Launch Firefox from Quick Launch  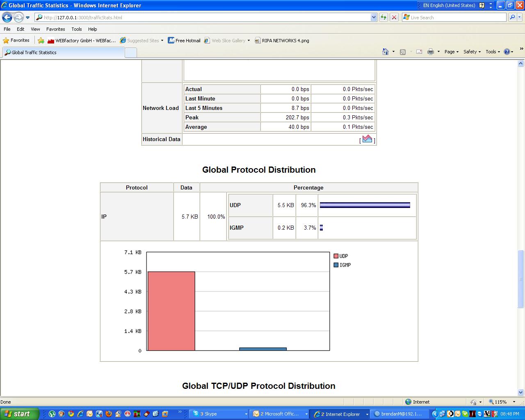click(x=109, y=414)
